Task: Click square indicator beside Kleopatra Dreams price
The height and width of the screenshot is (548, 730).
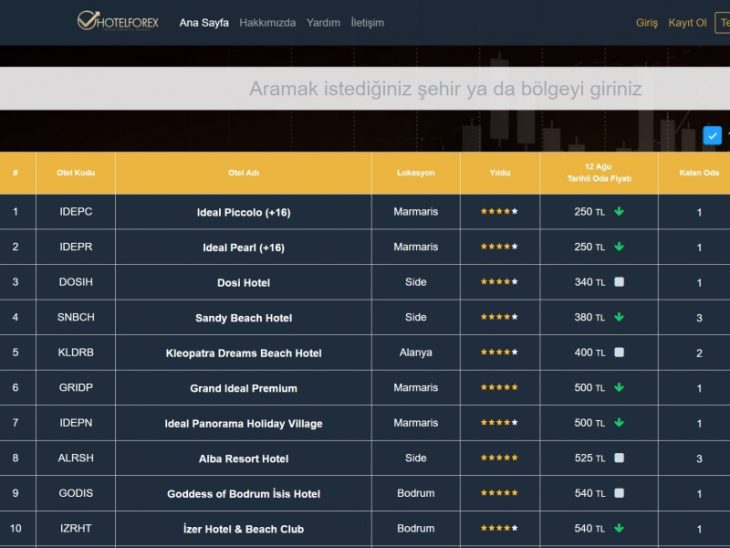Action: (x=619, y=352)
